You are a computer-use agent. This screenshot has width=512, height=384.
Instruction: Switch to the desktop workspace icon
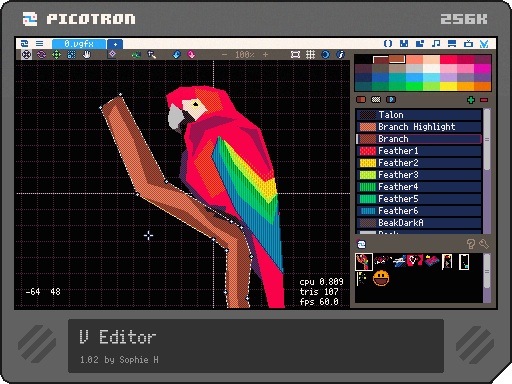(x=452, y=44)
